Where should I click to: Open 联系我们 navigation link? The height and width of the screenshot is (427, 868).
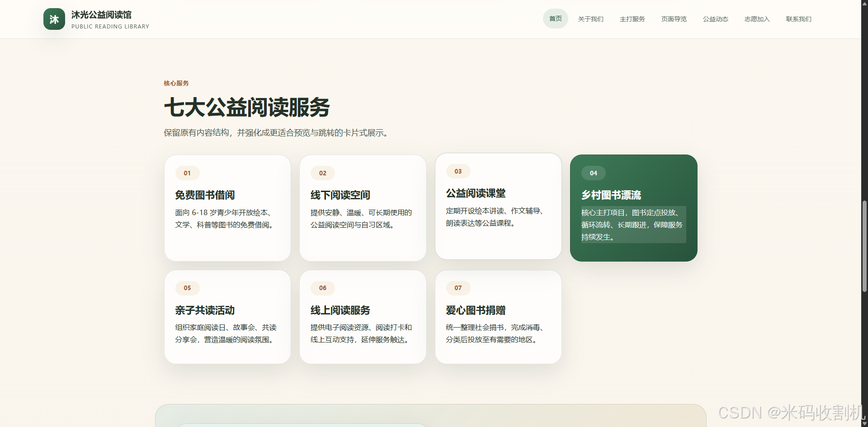pos(799,19)
